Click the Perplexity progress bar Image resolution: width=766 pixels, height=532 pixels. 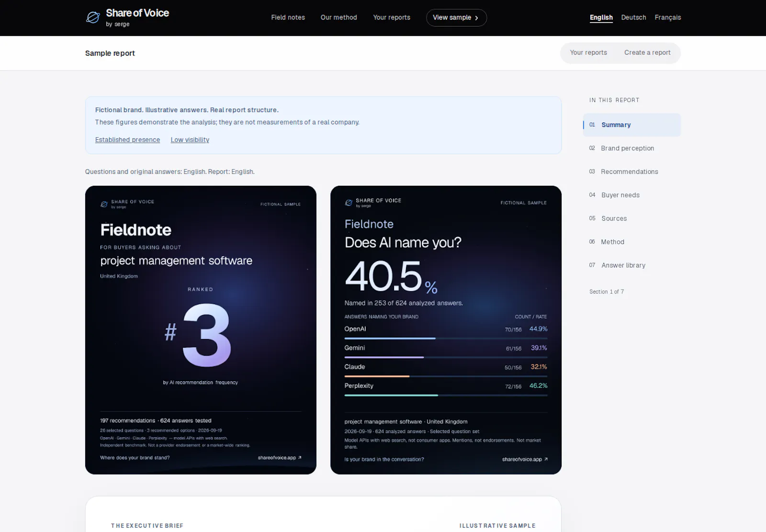(x=446, y=396)
